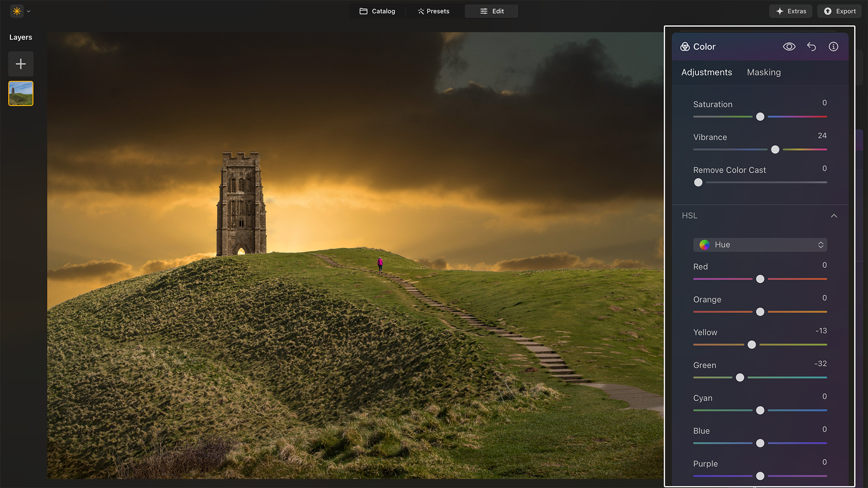The image size is (868, 488).
Task: Switch to the Edit tab
Action: click(x=491, y=11)
